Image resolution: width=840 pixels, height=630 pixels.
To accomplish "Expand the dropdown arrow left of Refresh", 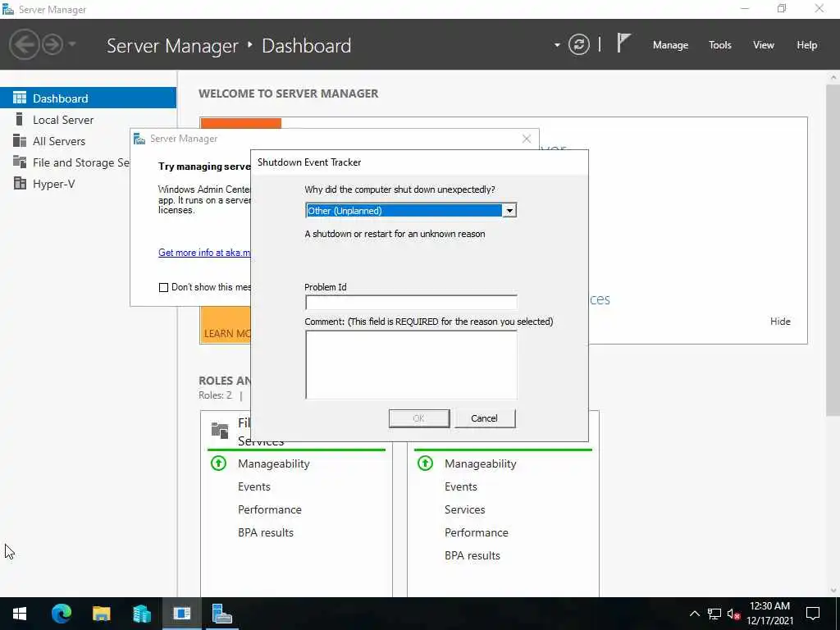I will pos(557,45).
